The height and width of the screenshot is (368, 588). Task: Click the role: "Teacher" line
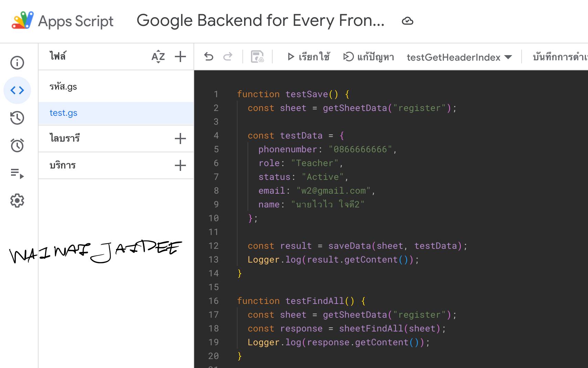301,163
